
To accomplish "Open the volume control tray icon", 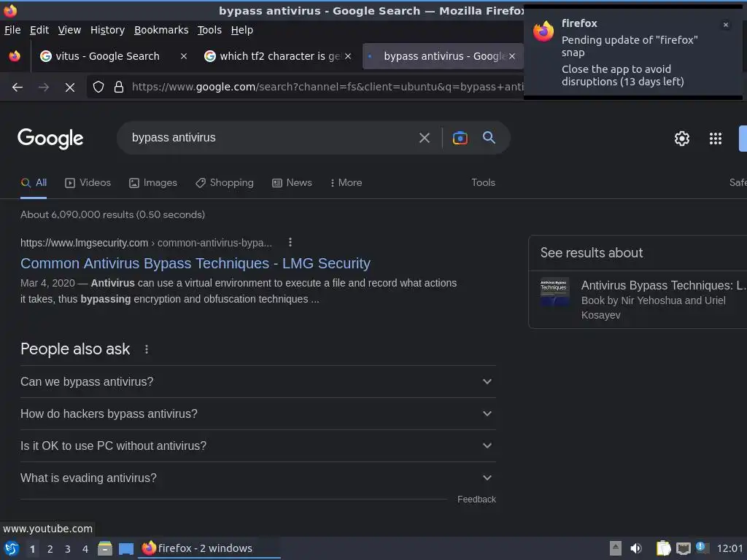I will point(636,548).
